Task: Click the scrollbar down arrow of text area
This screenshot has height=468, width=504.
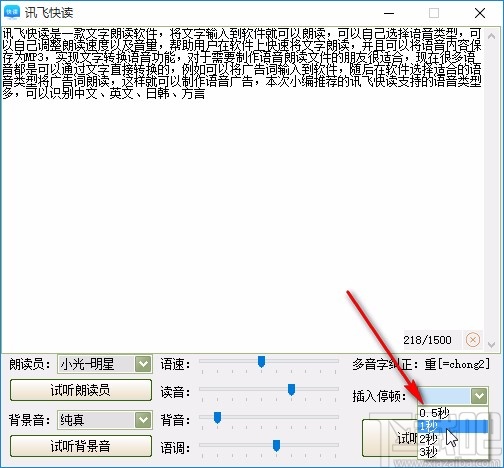Action: [x=491, y=344]
